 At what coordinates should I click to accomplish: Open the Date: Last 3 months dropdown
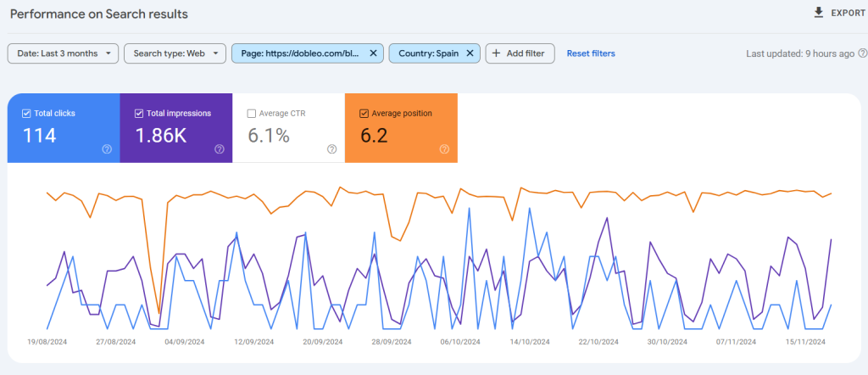[x=64, y=53]
